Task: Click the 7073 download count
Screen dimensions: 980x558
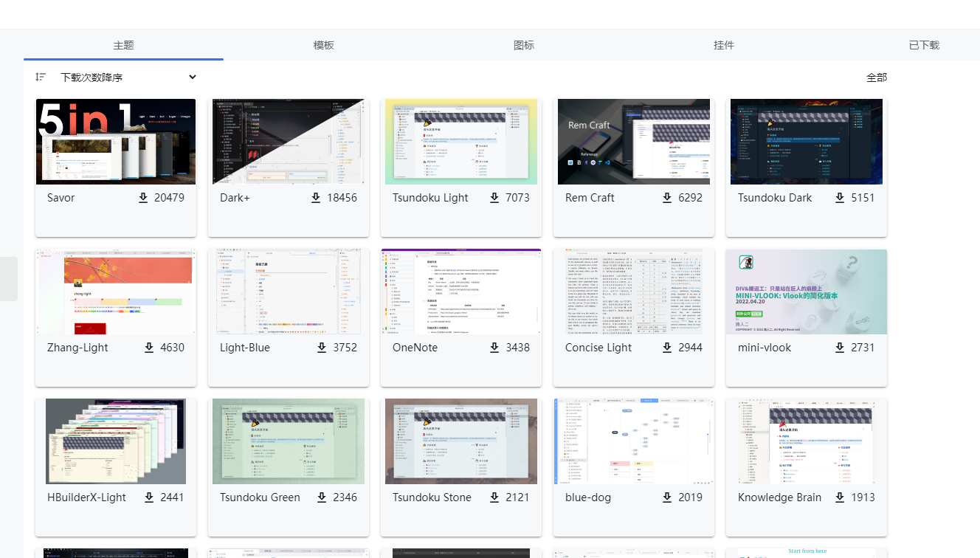Action: (x=517, y=198)
